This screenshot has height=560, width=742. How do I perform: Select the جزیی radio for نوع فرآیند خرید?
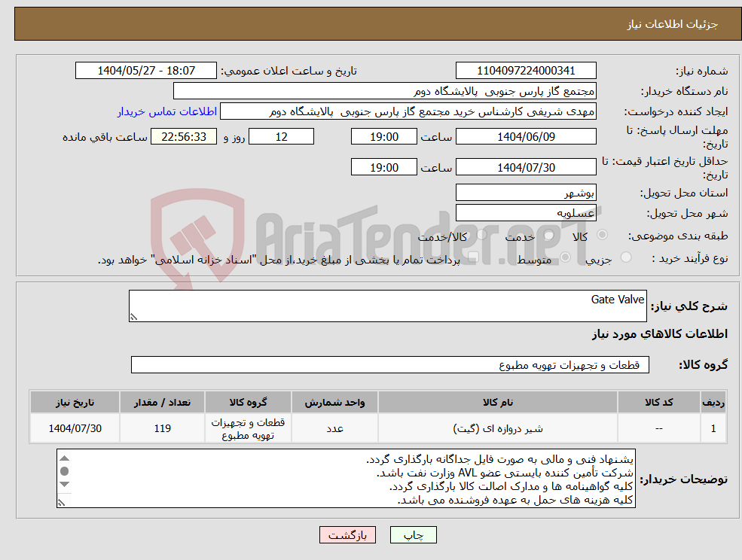click(x=627, y=256)
